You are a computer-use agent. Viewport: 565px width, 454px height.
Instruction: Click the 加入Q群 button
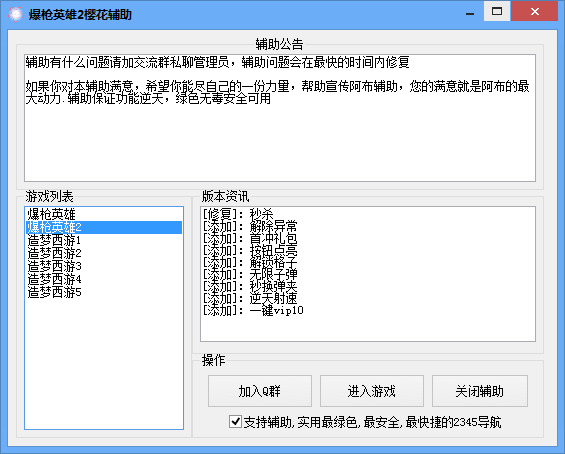(x=260, y=391)
